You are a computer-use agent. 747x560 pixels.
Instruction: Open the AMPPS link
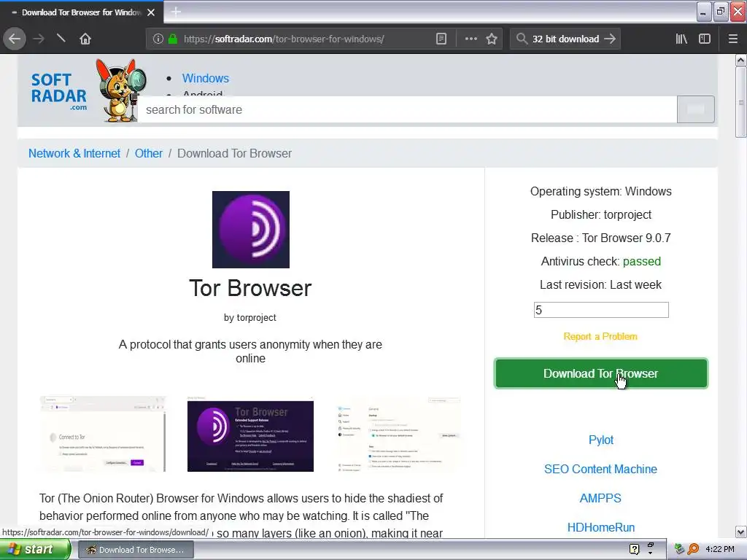(x=600, y=498)
